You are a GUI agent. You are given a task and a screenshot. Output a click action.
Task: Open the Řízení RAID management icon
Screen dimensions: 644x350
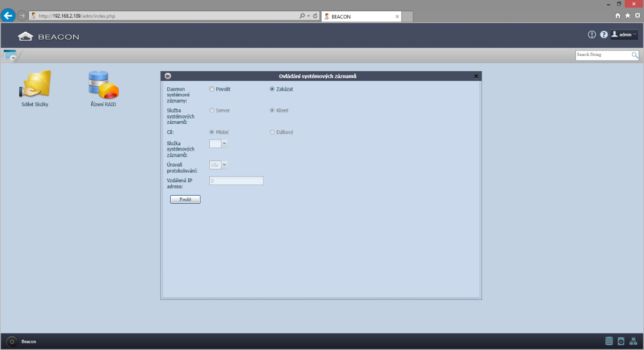point(103,85)
